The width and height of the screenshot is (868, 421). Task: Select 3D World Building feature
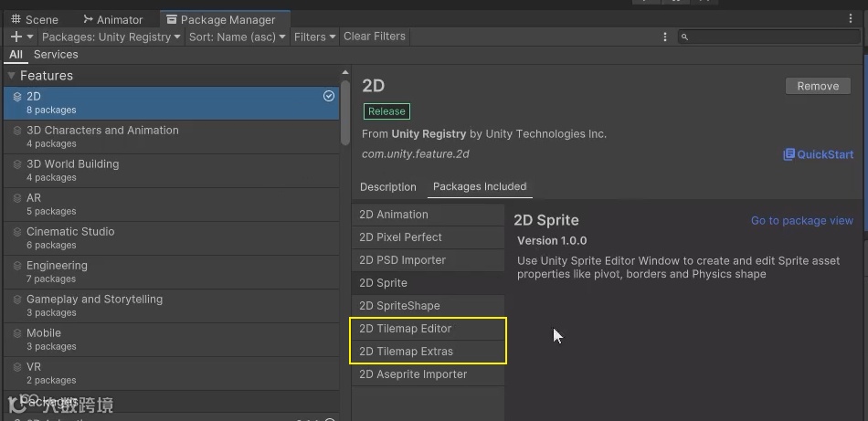point(172,171)
